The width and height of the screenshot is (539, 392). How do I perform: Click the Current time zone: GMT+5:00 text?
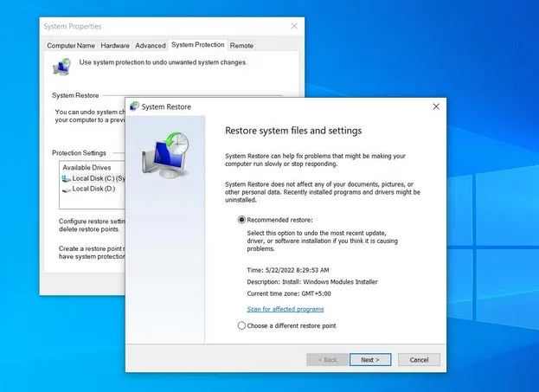coord(289,293)
